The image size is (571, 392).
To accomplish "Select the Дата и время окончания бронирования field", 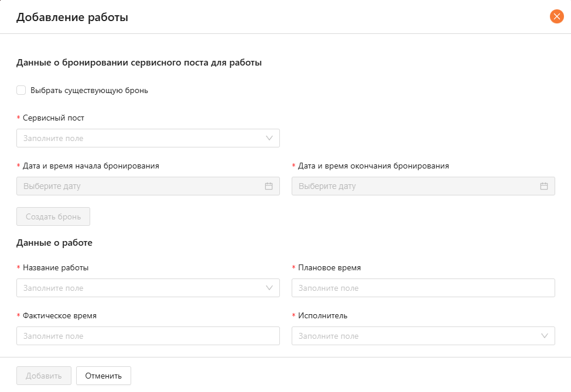I will (x=416, y=186).
